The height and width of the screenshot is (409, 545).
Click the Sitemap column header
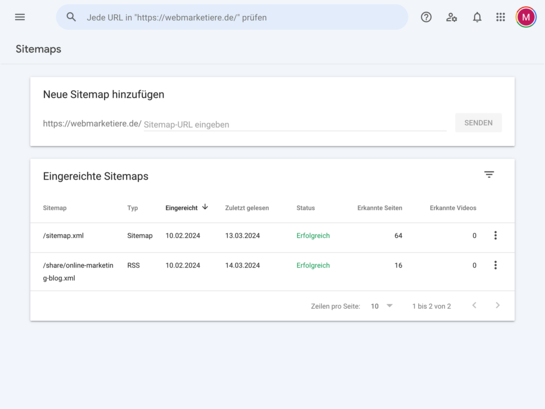point(55,208)
